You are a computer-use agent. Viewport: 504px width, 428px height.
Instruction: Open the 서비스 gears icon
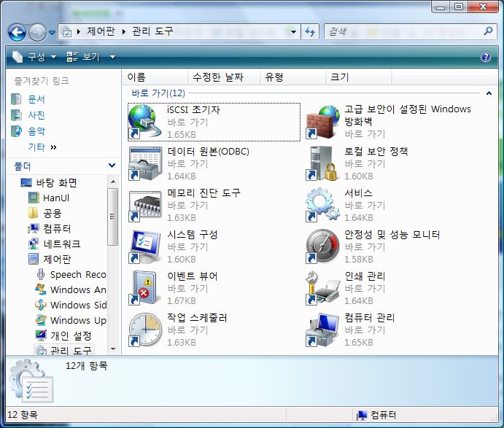322,205
